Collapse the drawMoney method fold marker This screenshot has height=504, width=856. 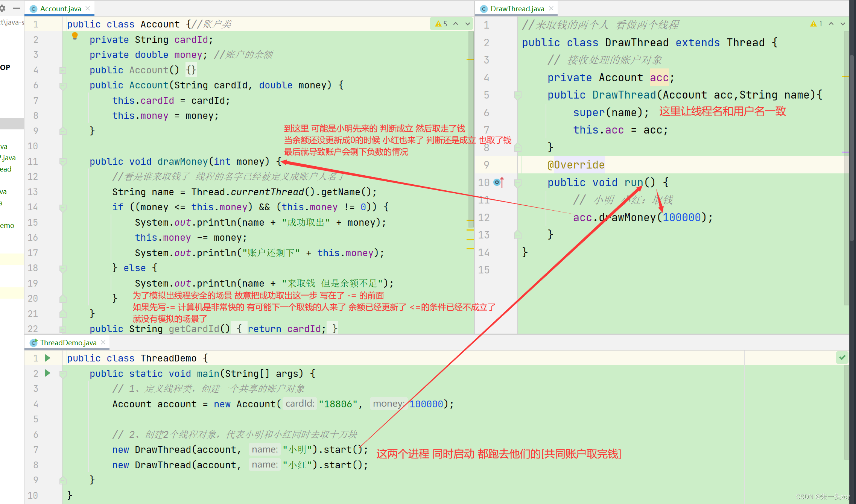[63, 162]
